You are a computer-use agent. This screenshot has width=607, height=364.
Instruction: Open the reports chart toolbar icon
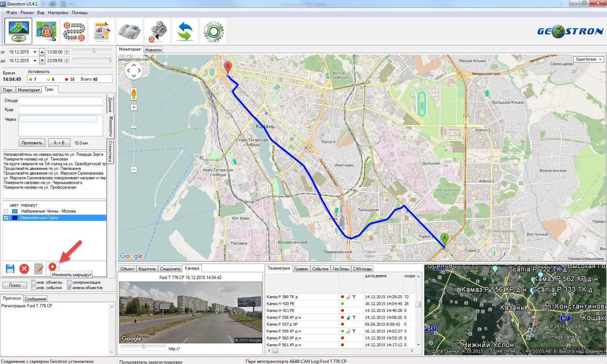(102, 31)
